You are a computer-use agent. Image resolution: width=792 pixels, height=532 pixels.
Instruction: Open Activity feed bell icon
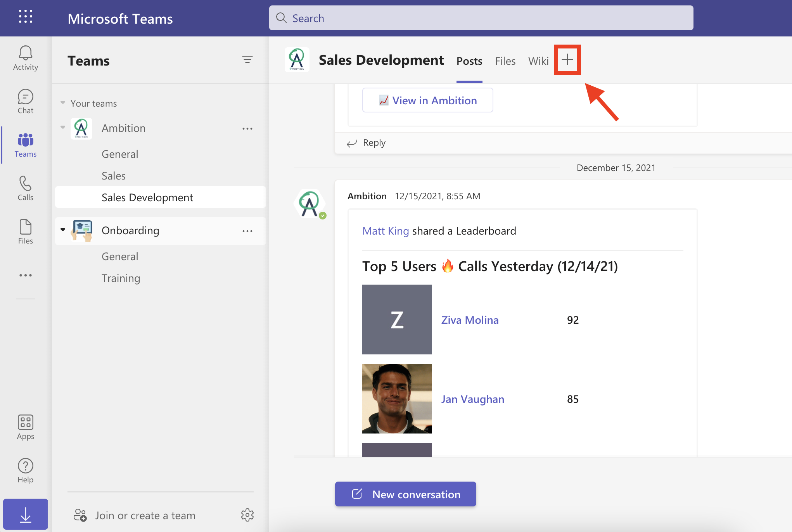click(x=26, y=58)
